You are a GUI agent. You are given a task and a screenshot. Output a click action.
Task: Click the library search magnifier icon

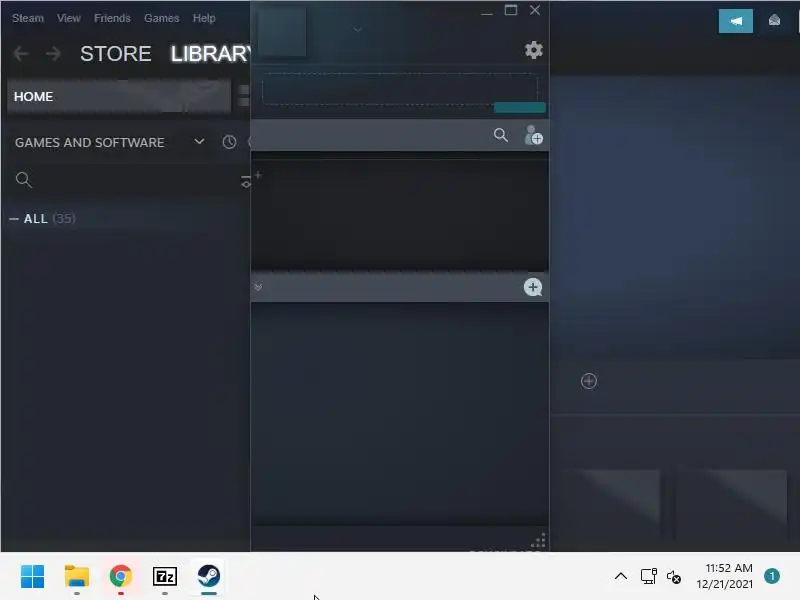coord(23,180)
